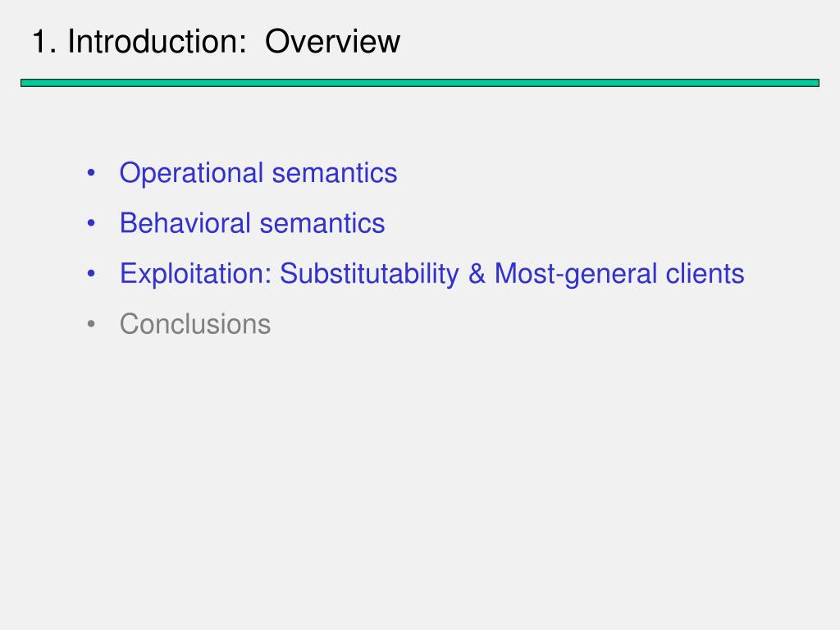Click the number "1." in the title
The width and height of the screenshot is (840, 630).
[x=43, y=41]
